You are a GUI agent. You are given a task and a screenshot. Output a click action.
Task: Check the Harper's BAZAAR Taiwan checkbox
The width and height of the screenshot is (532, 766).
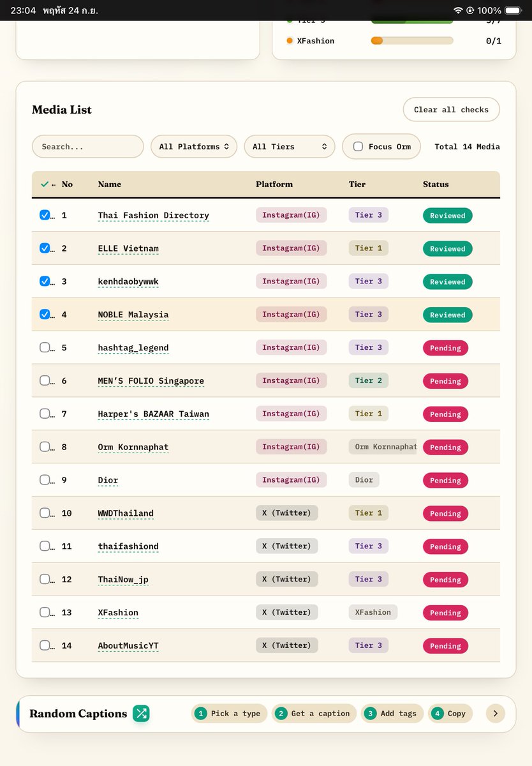pyautogui.click(x=45, y=414)
